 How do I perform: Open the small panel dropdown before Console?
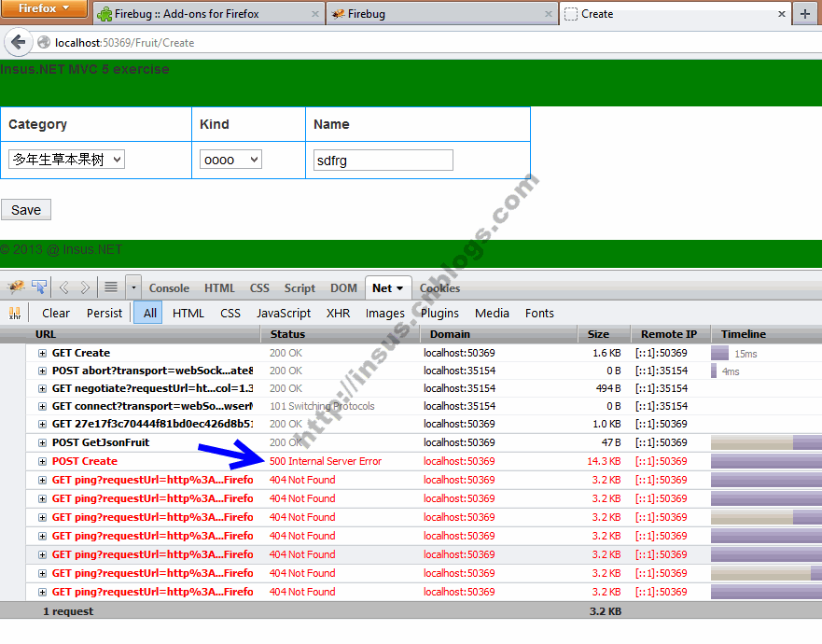pos(133,287)
